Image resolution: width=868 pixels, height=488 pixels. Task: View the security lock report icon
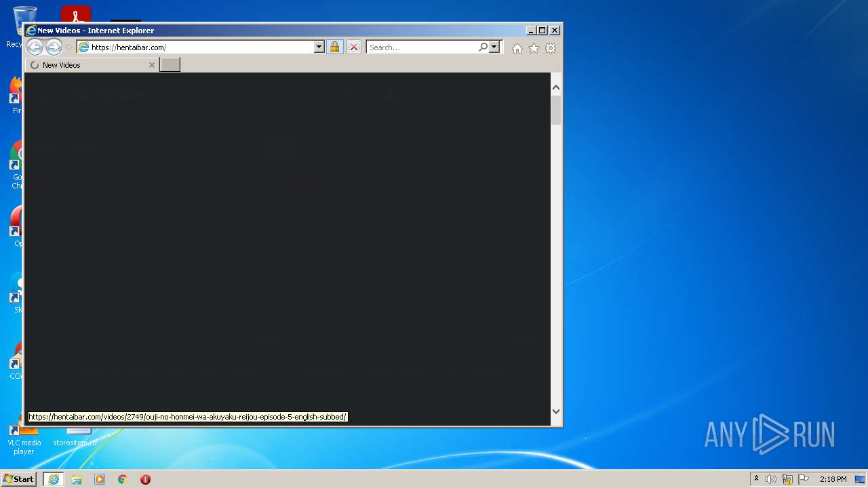point(334,47)
